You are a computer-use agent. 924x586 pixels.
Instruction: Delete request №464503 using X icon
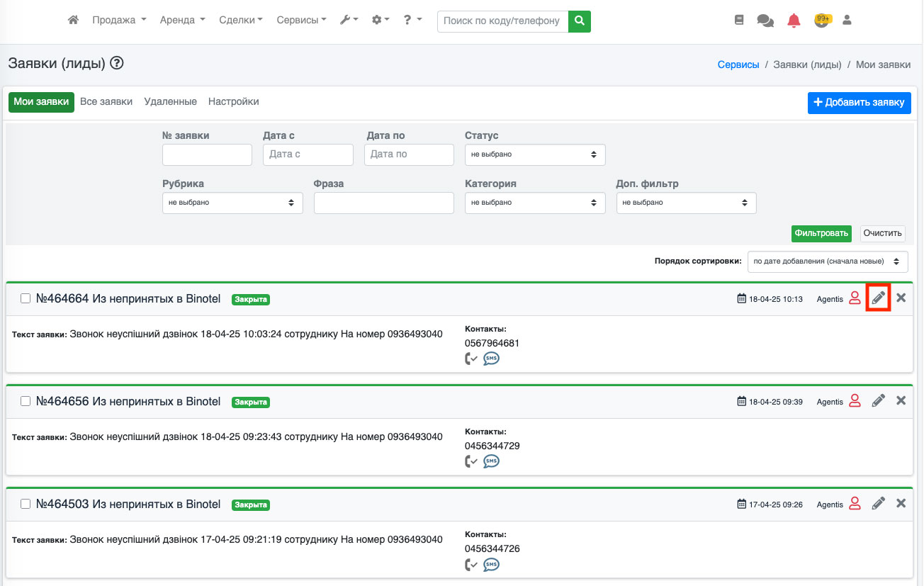[x=901, y=504]
